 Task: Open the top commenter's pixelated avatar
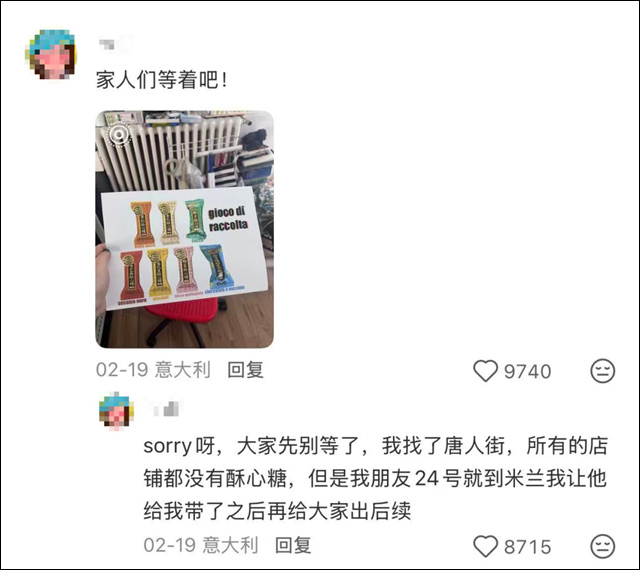(x=51, y=54)
